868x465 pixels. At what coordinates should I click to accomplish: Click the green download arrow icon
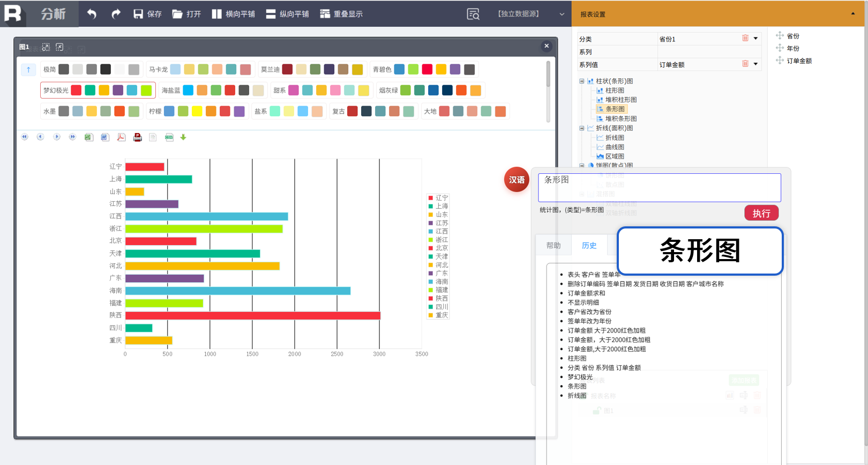[x=183, y=137]
